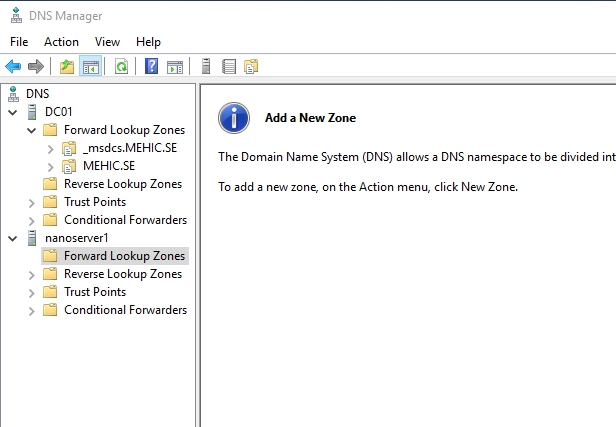Toggle the Show/Hide Action Pane icon
Image resolution: width=616 pixels, height=427 pixels.
(x=175, y=67)
